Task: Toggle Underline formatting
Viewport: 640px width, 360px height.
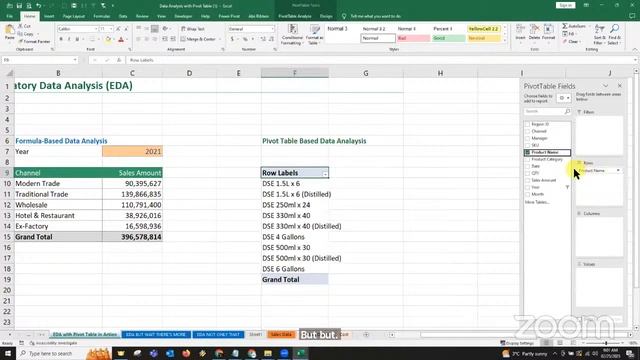Action: [77, 39]
